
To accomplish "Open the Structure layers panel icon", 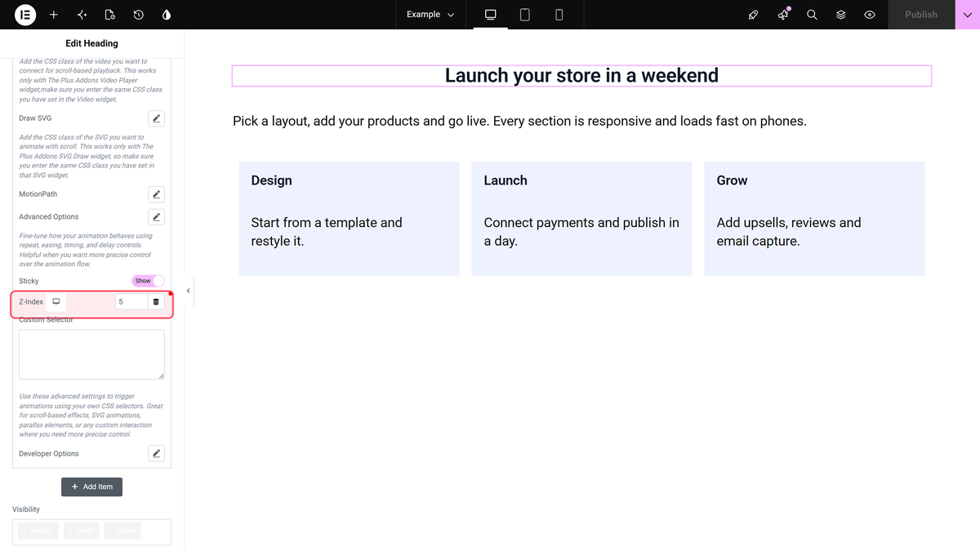I will 841,15.
